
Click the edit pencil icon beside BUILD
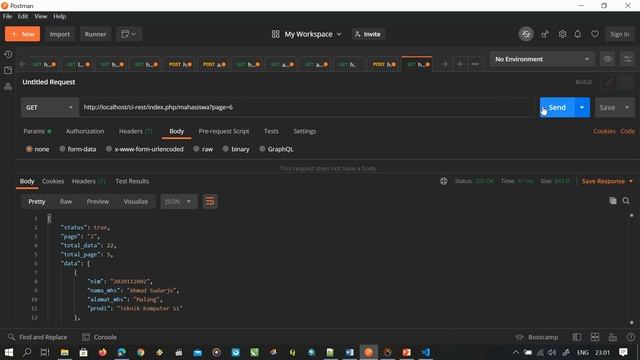tap(609, 82)
